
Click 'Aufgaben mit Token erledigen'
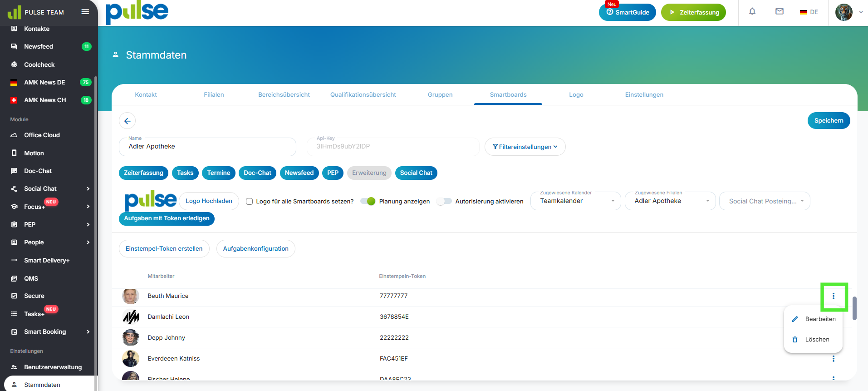click(x=167, y=218)
